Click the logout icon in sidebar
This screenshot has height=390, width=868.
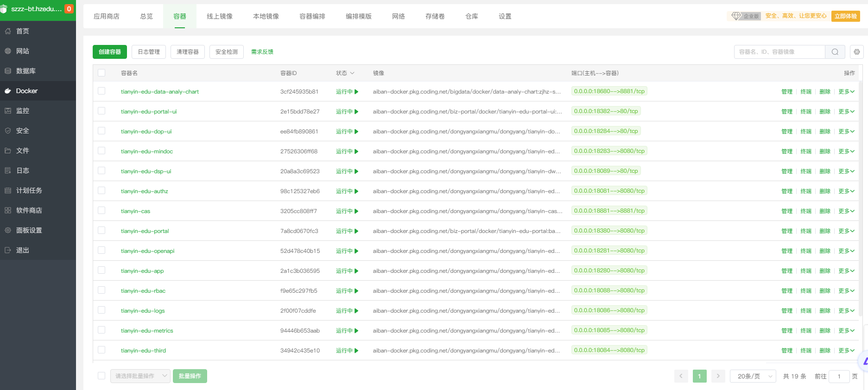pyautogui.click(x=8, y=250)
